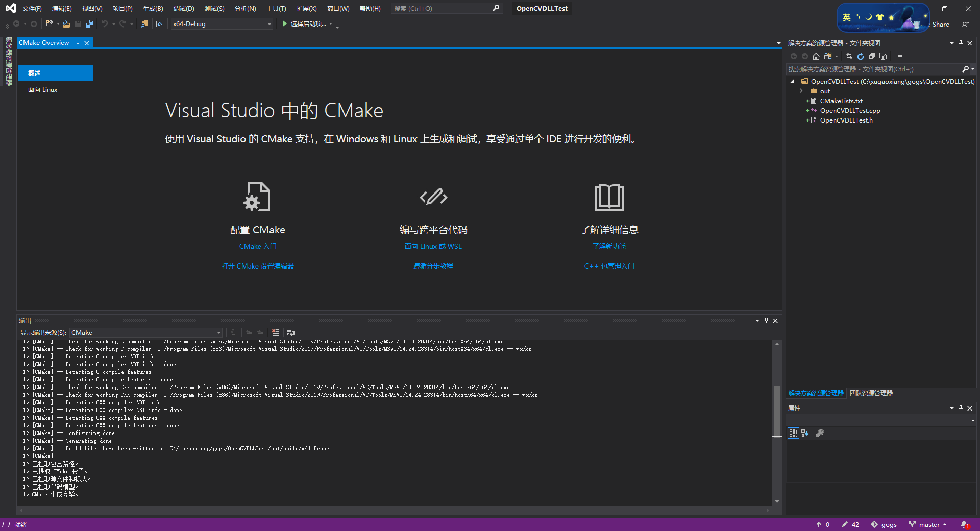Click the Home icon in Solution Explorer toolbar

(816, 56)
